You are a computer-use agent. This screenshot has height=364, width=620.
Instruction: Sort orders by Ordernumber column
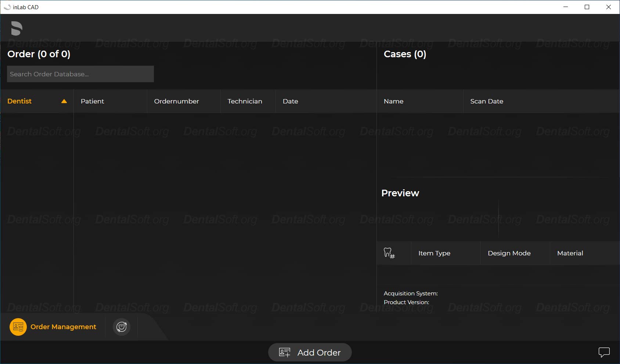[176, 101]
